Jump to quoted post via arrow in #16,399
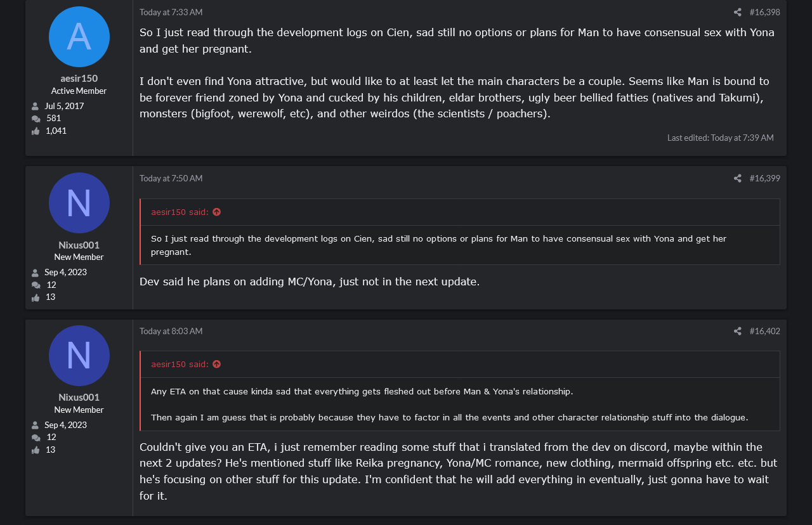 click(x=216, y=212)
